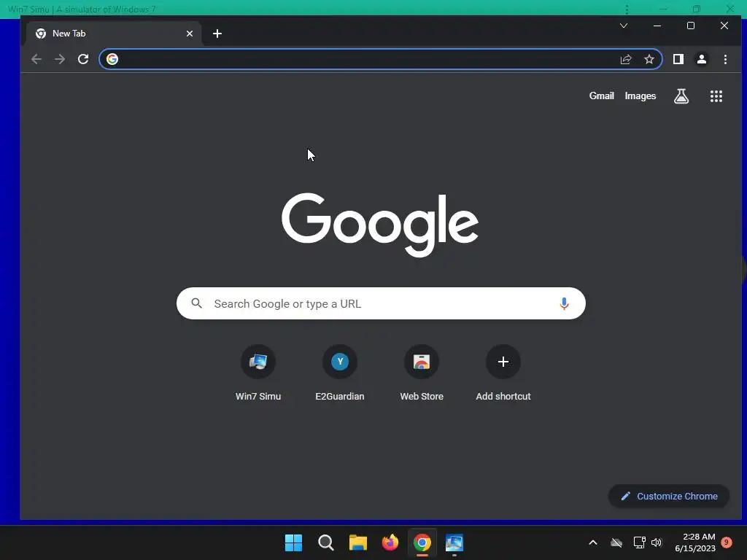Open the network icon in the tray

click(639, 542)
